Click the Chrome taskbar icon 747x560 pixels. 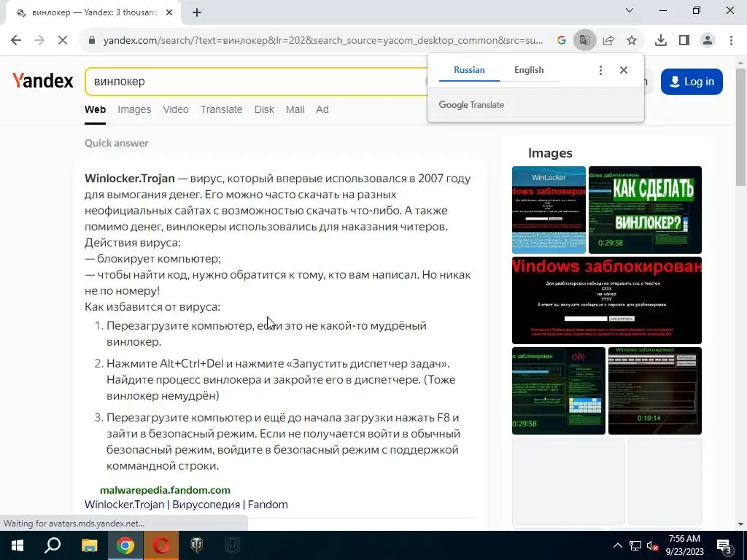coord(125,545)
